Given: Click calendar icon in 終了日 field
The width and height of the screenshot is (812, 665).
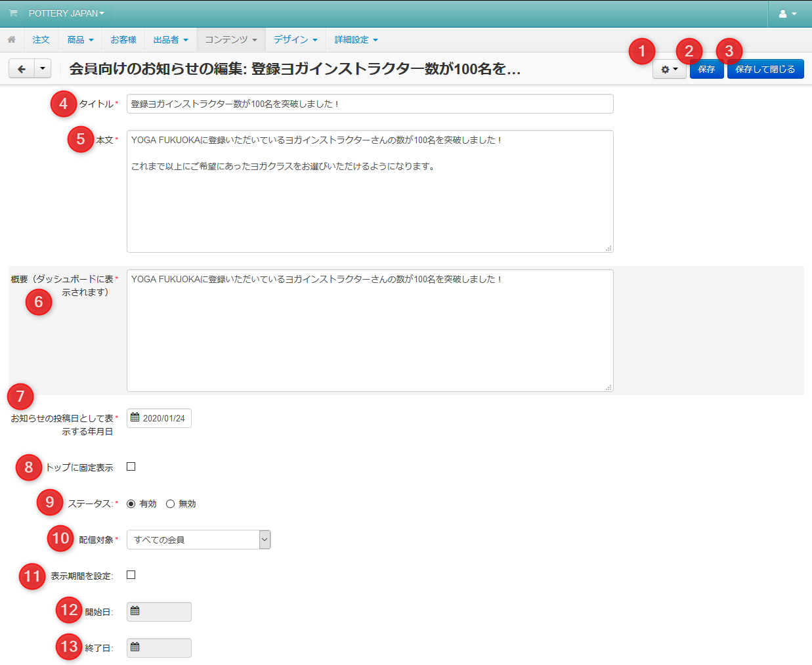Looking at the screenshot, I should 135,647.
